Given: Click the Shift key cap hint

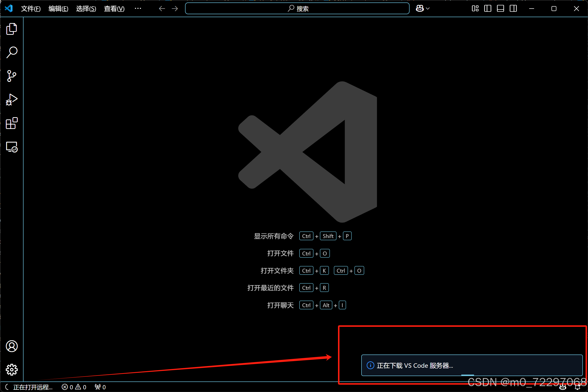Looking at the screenshot, I should pos(328,236).
